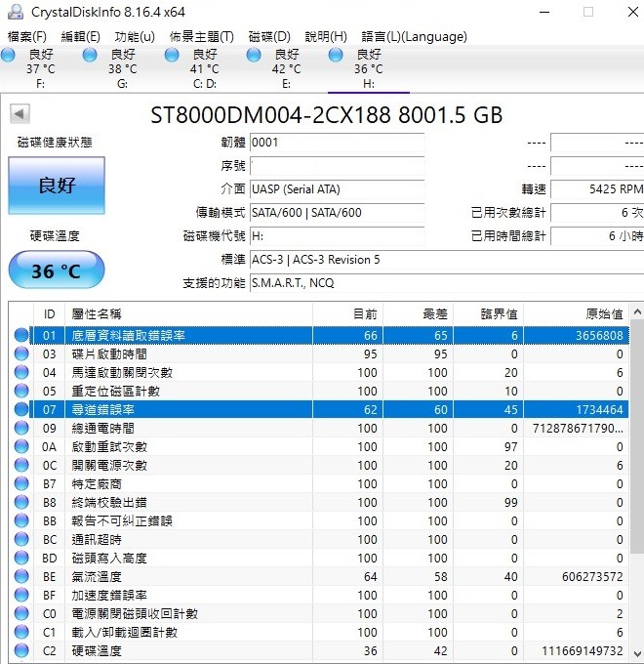
Task: Click the empty 序號 serial number field
Action: (x=338, y=166)
